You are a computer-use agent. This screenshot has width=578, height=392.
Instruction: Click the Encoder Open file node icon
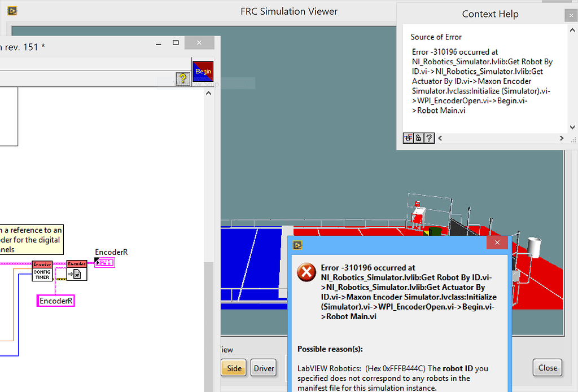[x=77, y=274]
